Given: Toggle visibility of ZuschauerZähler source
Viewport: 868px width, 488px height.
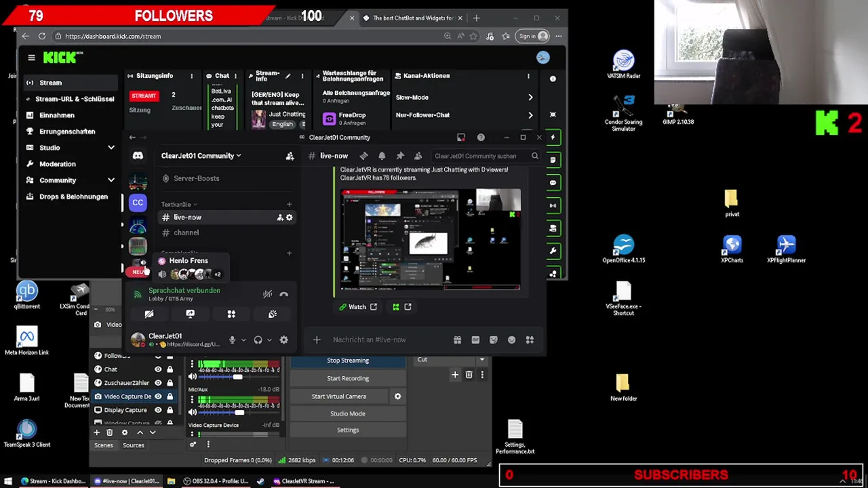Looking at the screenshot, I should tap(158, 383).
